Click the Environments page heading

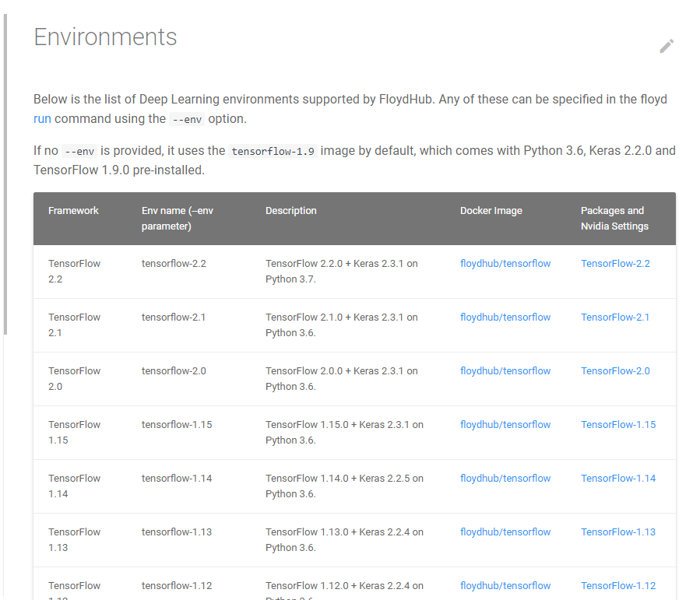(105, 37)
